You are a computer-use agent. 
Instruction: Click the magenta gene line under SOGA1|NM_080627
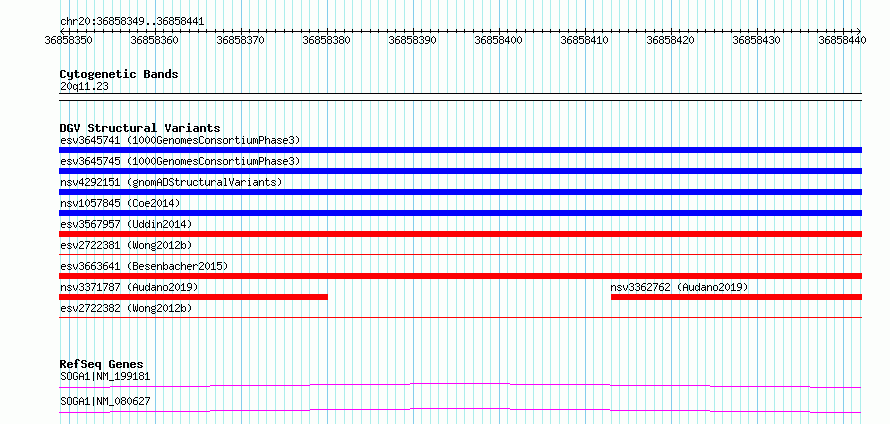pos(460,411)
